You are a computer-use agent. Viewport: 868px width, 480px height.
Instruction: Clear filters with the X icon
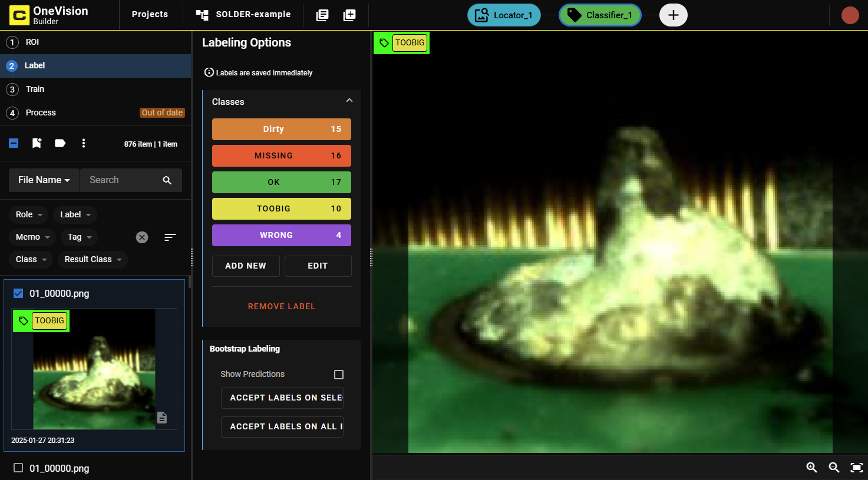click(142, 237)
